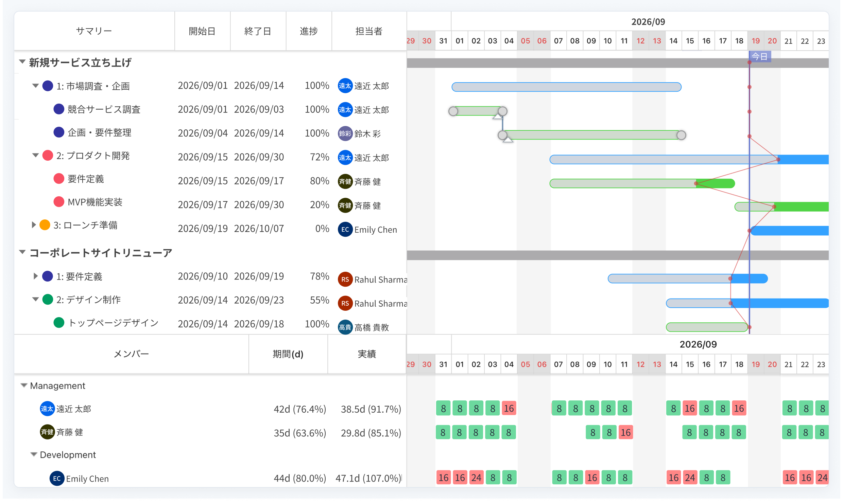Click orange status dot of ローンチ準備
Screen dimensions: 843x504
click(x=45, y=225)
